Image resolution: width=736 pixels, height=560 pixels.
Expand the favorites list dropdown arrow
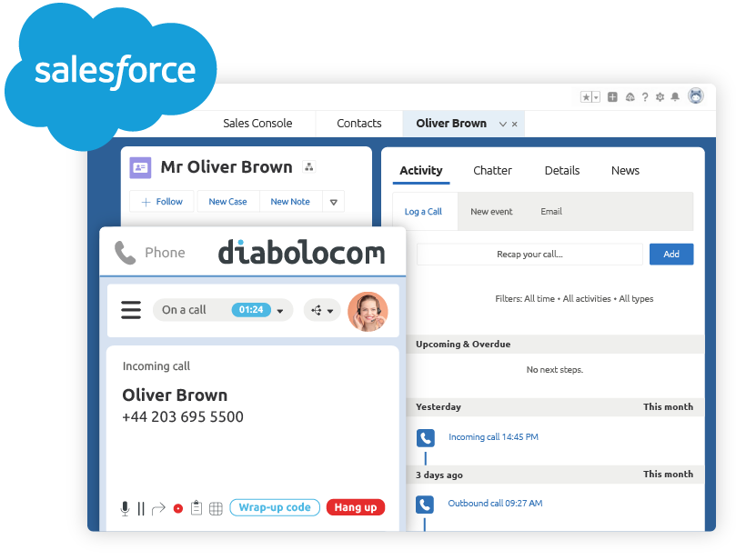point(596,97)
